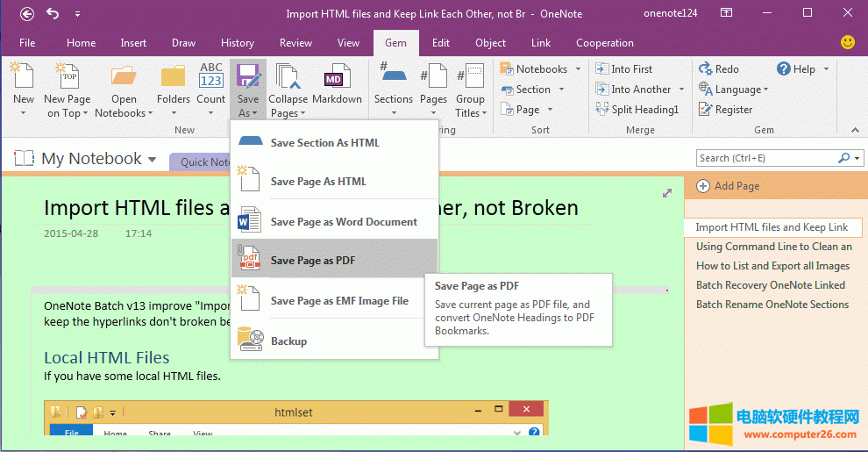Click New Page on Top icon

pos(67,75)
